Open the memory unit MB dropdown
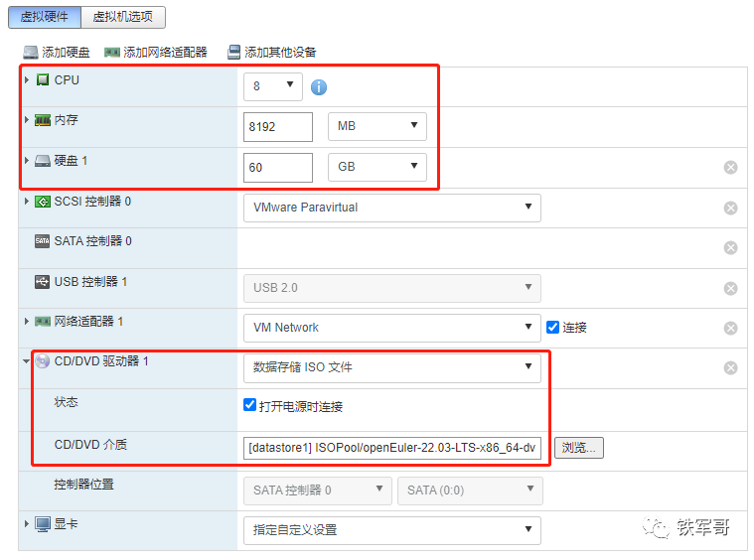754x560 pixels. coord(377,126)
